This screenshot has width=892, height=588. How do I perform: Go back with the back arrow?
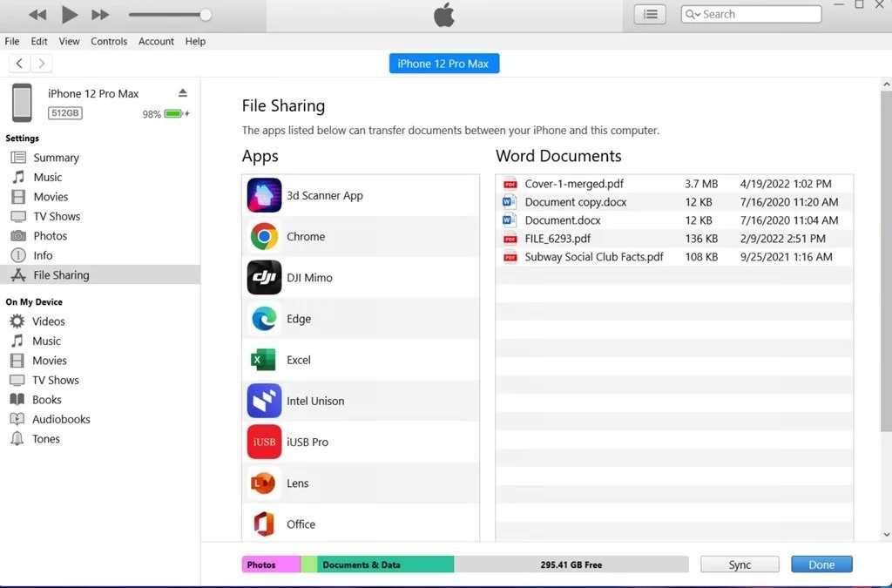pyautogui.click(x=19, y=63)
